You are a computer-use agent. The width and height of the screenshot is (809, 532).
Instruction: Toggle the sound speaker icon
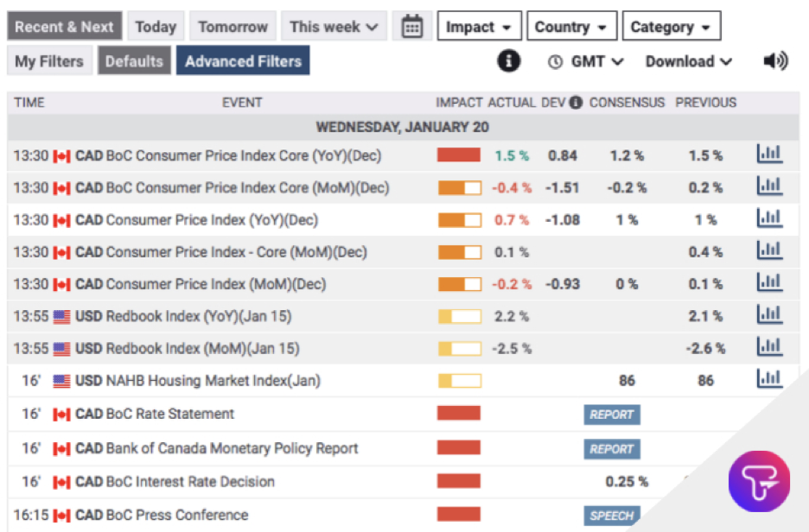pyautogui.click(x=775, y=60)
